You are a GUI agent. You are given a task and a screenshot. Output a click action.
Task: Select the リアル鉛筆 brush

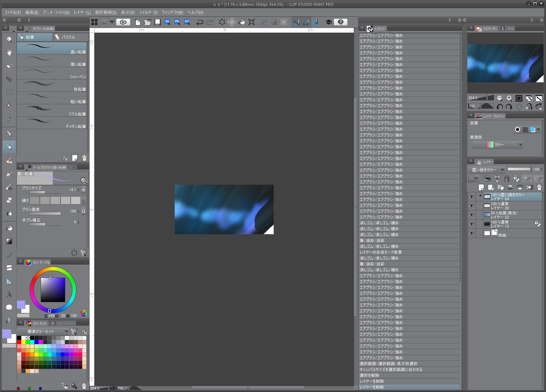point(52,110)
